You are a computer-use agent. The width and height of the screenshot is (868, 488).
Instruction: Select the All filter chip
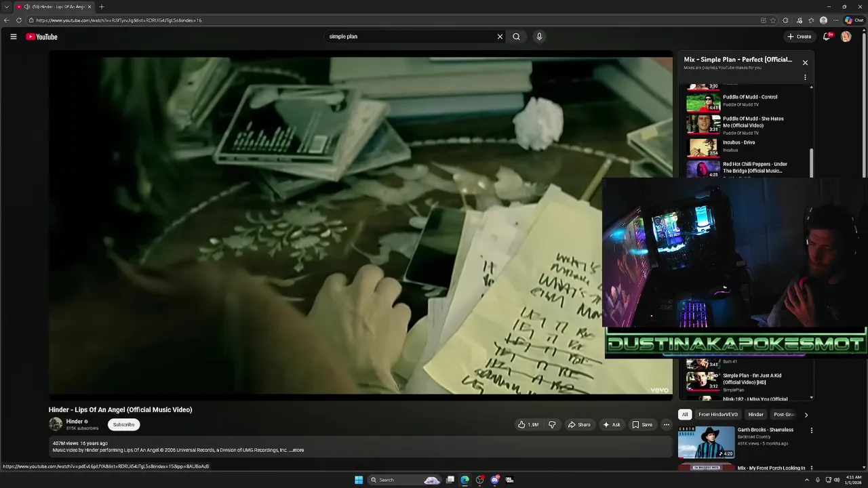tap(685, 414)
